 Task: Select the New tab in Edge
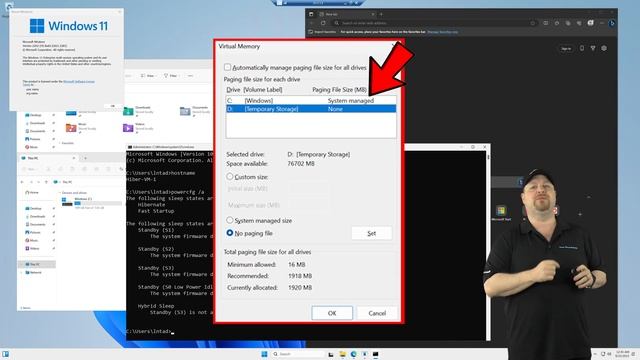[x=347, y=14]
